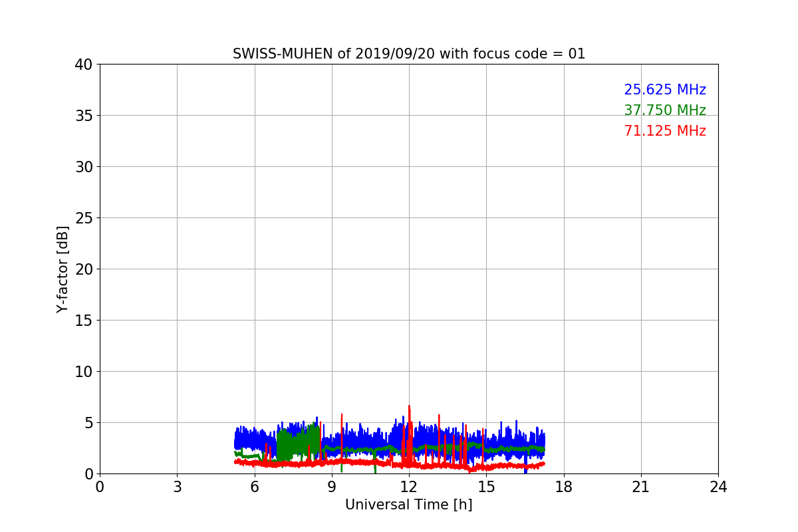Screen dimensions: 798x532
Task: Click the x-axis tick label 12
Action: pyautogui.click(x=409, y=487)
